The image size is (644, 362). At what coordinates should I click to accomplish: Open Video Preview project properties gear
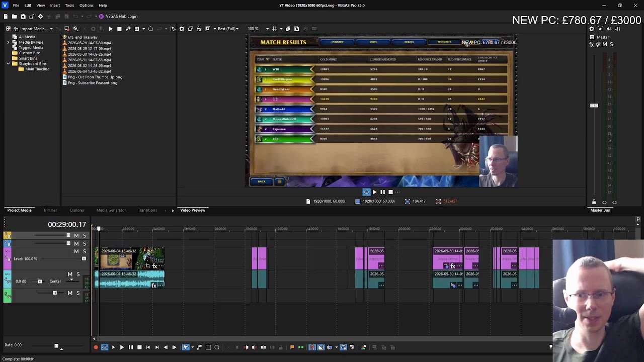click(182, 29)
